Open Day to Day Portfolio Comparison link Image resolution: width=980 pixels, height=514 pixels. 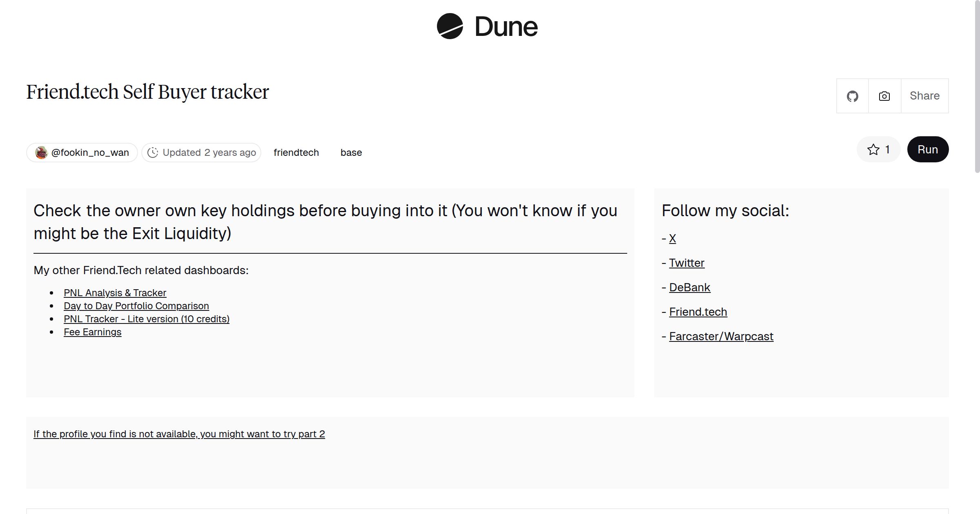[136, 306]
